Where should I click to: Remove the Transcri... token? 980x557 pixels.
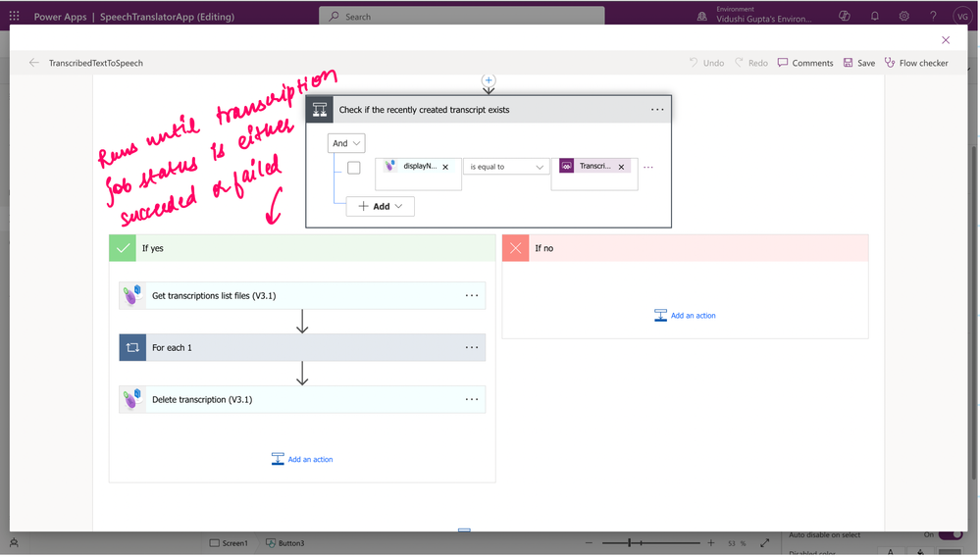click(621, 167)
